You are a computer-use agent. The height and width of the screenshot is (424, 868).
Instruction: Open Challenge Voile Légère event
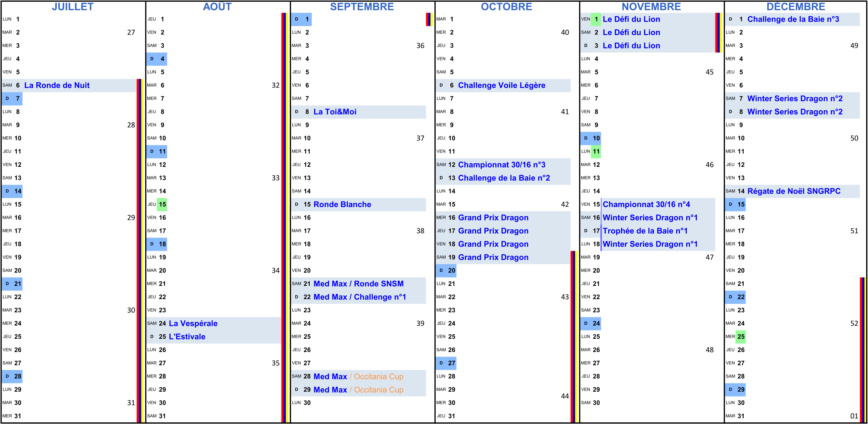(x=502, y=85)
